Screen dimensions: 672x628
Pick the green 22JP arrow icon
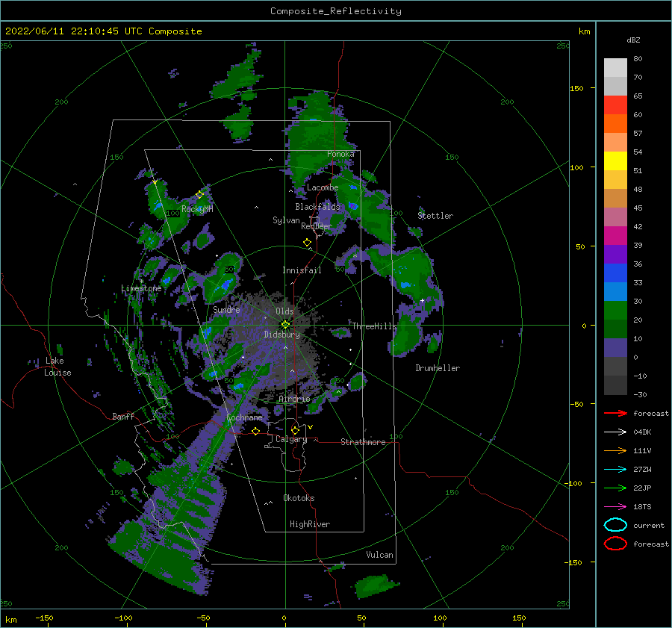click(615, 488)
